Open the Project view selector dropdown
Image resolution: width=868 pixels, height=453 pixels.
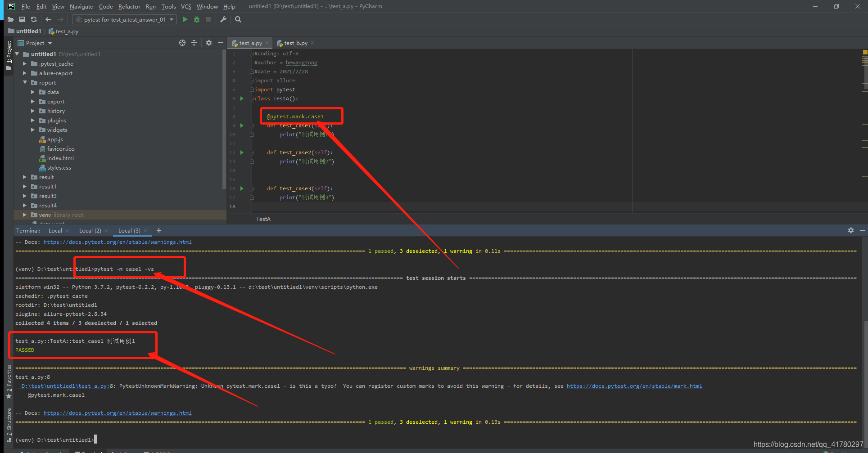pos(35,43)
